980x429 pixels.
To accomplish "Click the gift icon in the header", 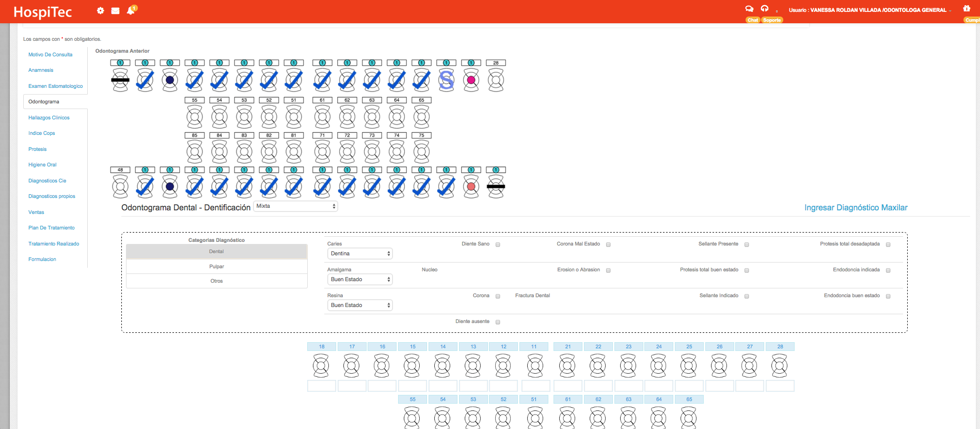I will coord(967,9).
